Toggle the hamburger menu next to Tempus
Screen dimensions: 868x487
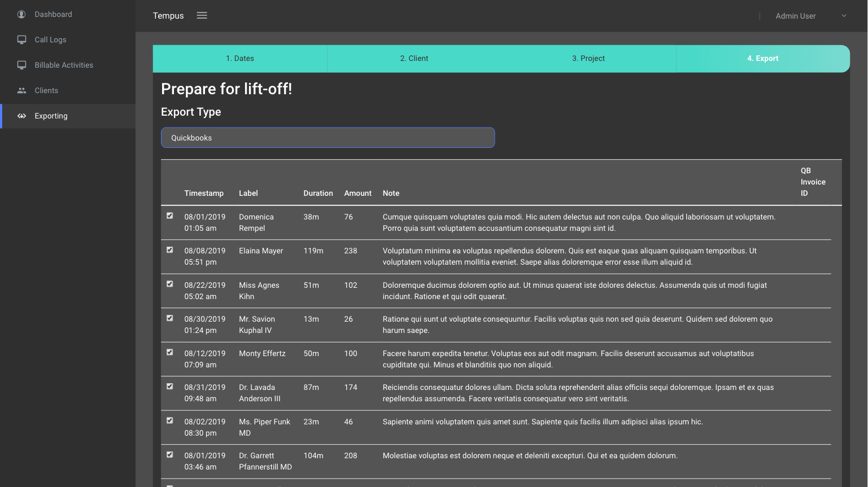202,16
